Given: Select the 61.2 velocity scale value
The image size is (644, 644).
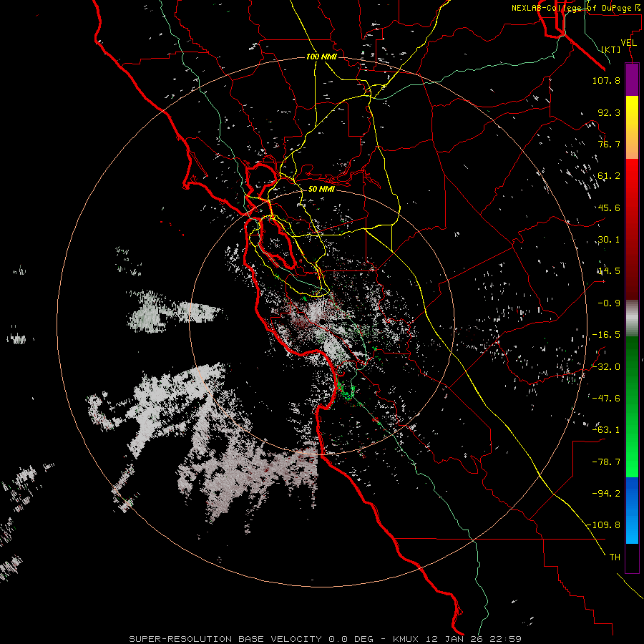Looking at the screenshot, I should [609, 176].
